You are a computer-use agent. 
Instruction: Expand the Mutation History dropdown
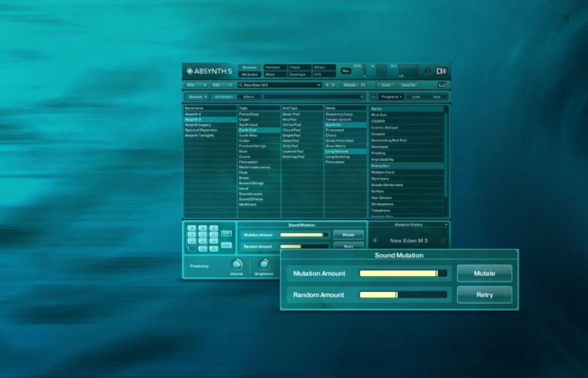tap(446, 225)
